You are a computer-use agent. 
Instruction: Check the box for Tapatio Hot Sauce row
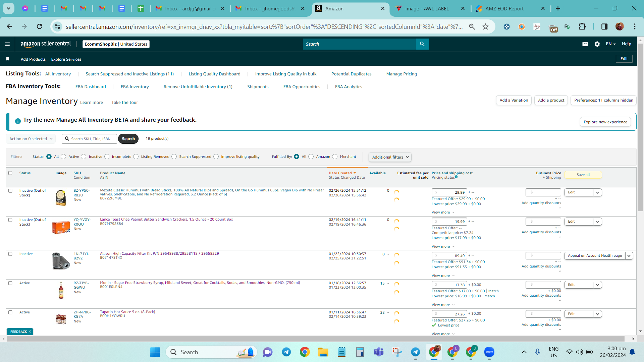coord(10,312)
